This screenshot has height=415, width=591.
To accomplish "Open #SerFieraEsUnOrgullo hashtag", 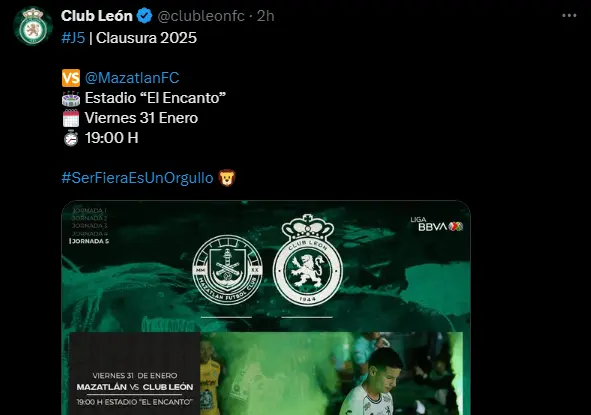I will (137, 178).
